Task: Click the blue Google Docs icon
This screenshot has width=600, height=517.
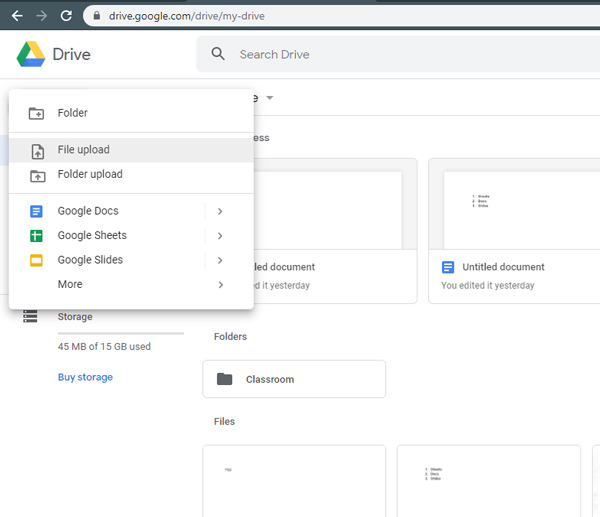Action: (x=37, y=211)
